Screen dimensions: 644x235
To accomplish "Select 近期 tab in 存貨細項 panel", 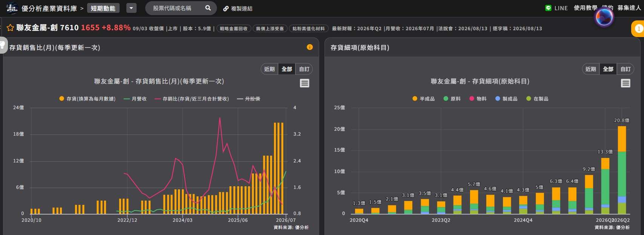I will [590, 69].
